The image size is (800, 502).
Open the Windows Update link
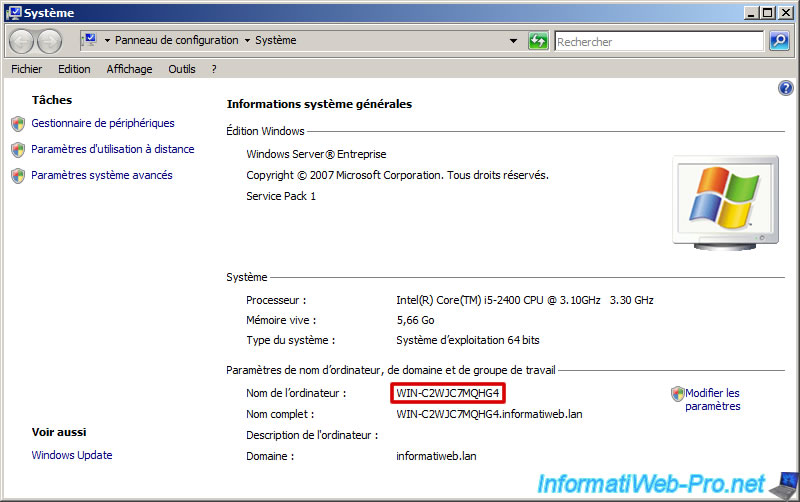pyautogui.click(x=71, y=455)
